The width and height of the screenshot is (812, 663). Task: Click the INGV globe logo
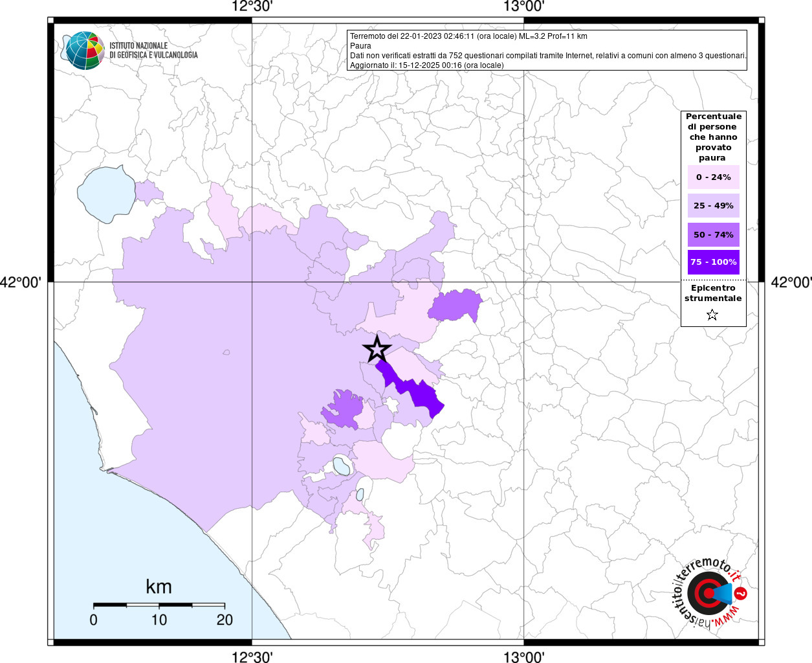[x=84, y=51]
